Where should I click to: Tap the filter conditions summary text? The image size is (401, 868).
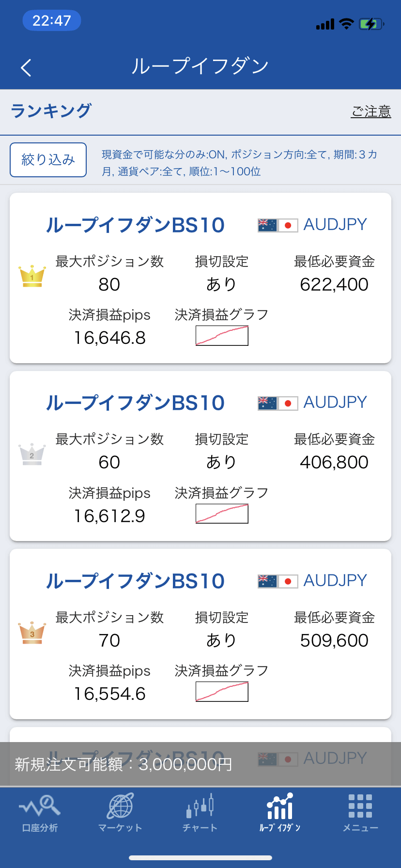coord(239,163)
